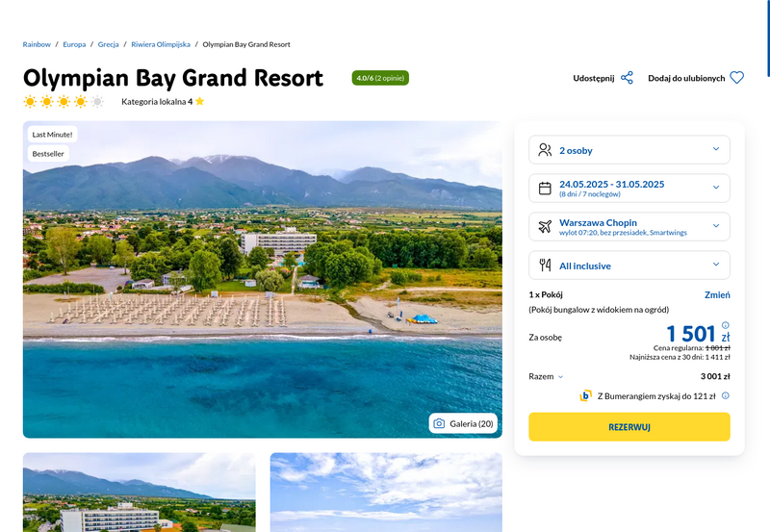Screen dimensions: 770x532
Task: Click the 1 x Pokój label
Action: pos(546,294)
